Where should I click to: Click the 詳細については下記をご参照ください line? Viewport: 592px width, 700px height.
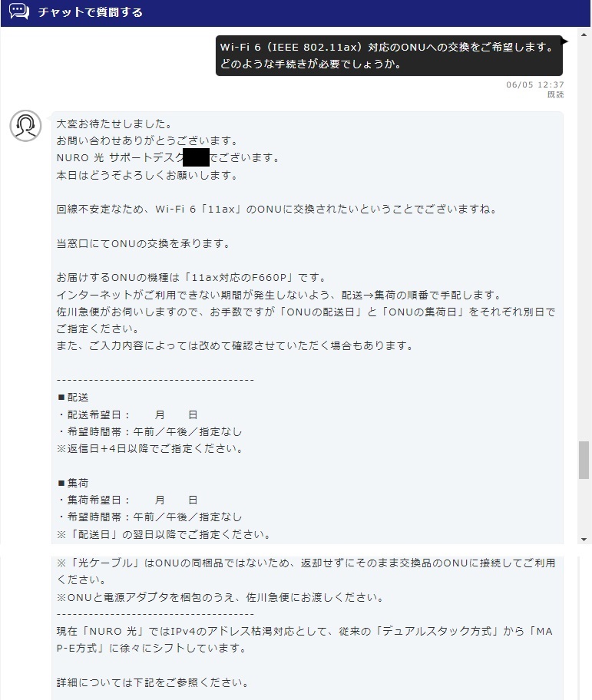(153, 682)
